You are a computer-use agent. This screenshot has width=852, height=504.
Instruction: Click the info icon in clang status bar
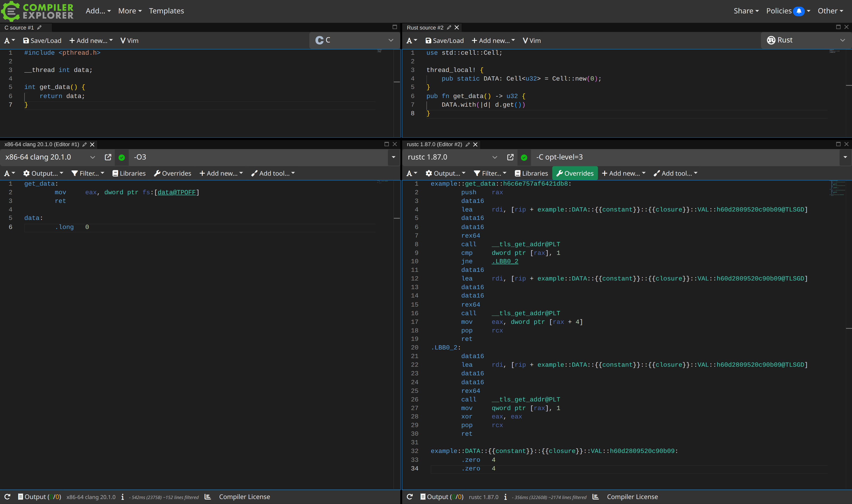click(x=123, y=497)
